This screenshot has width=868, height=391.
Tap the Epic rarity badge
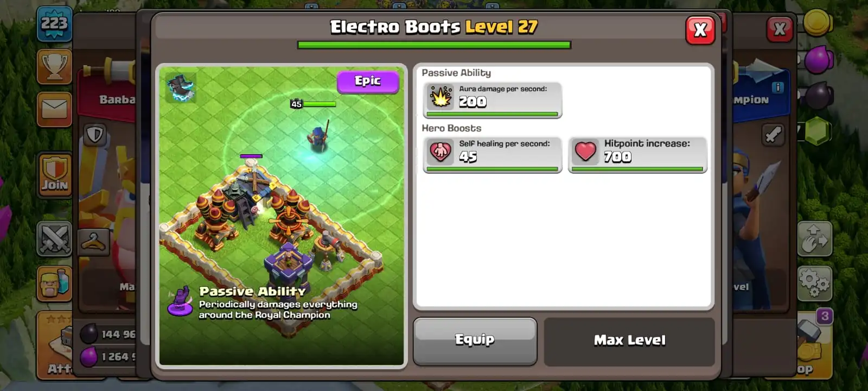[x=368, y=81]
